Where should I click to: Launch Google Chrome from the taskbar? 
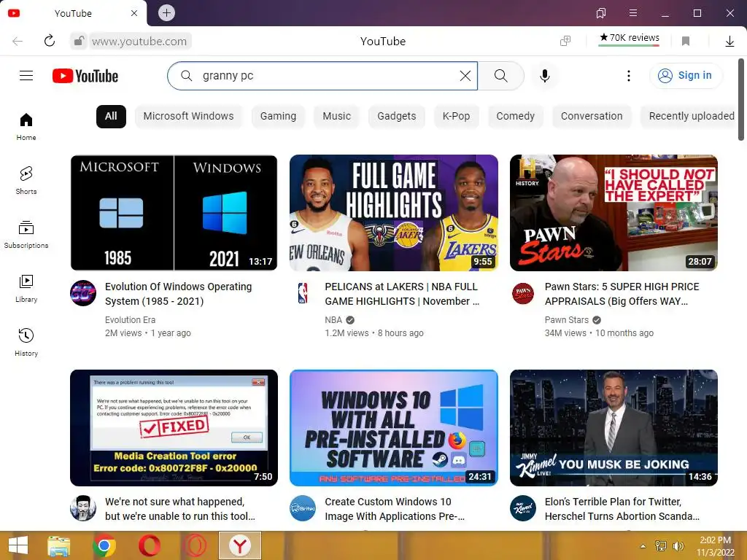(x=104, y=545)
